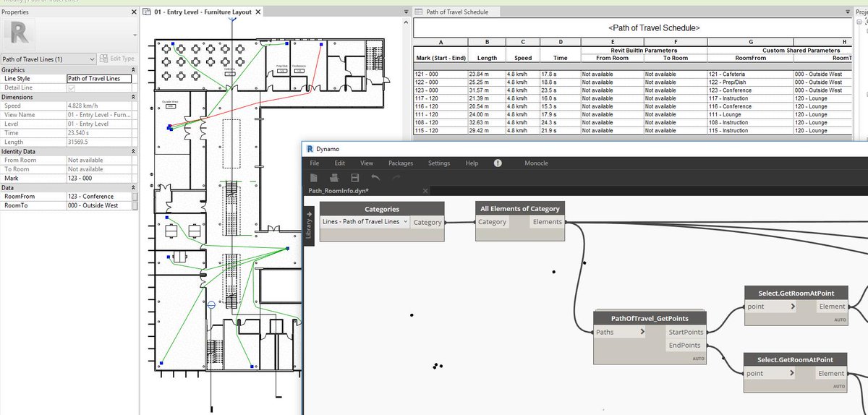868x415 pixels.
Task: Click the Line Style value field
Action: [x=99, y=79]
